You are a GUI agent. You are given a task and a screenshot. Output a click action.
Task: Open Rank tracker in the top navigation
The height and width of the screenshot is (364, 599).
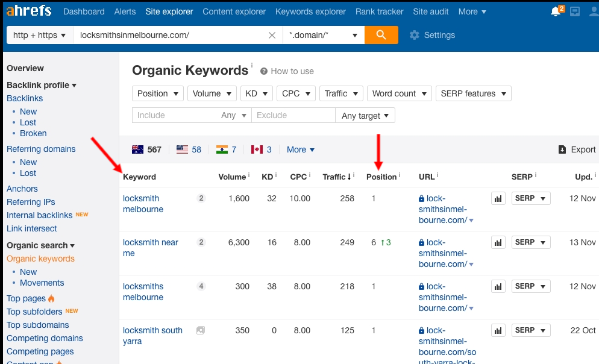click(x=379, y=12)
